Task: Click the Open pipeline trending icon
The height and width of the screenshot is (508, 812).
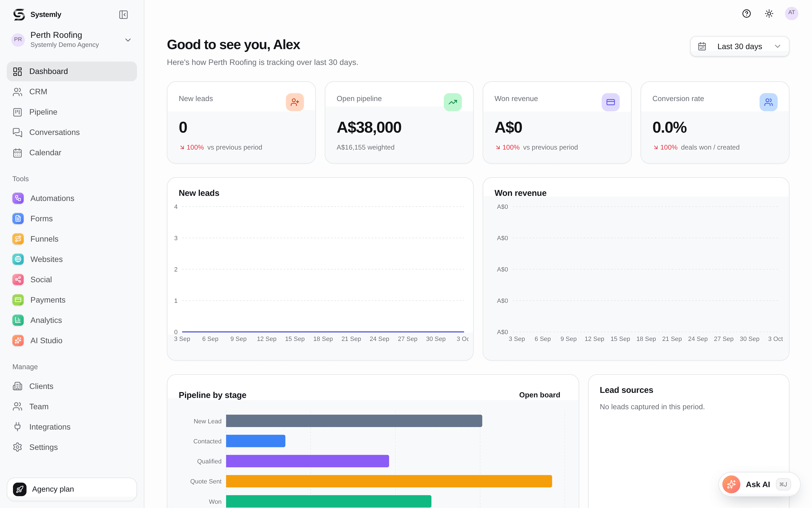Action: (x=453, y=102)
